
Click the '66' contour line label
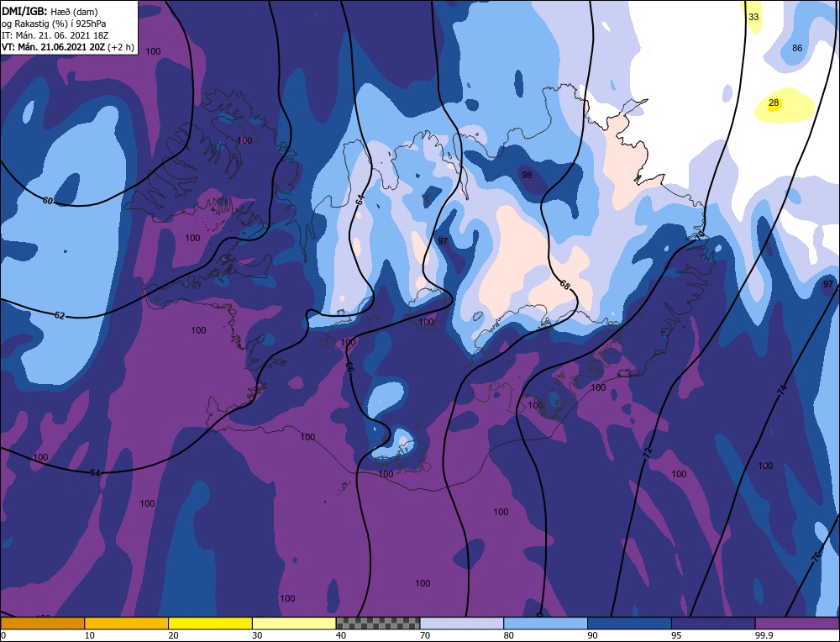pyautogui.click(x=349, y=367)
